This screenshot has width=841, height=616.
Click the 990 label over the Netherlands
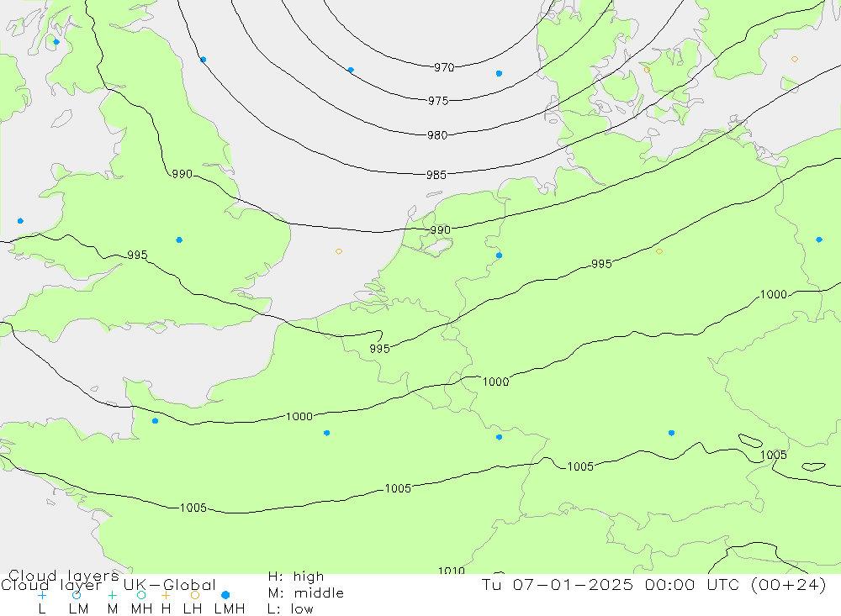pyautogui.click(x=441, y=230)
